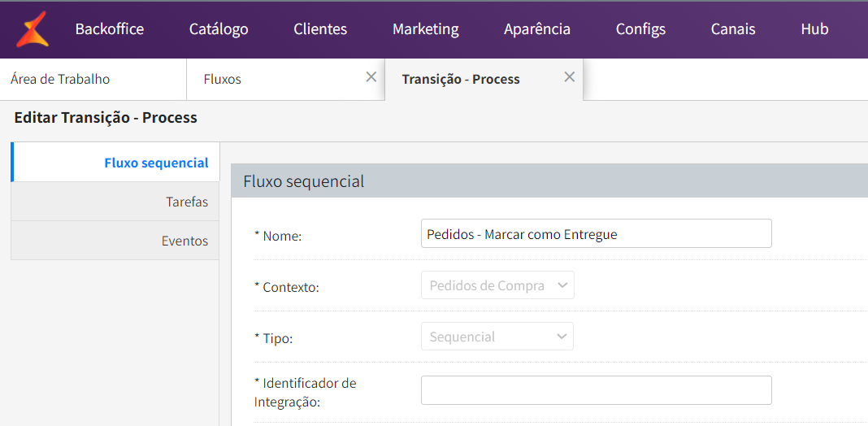Open the Canais menu

point(733,29)
